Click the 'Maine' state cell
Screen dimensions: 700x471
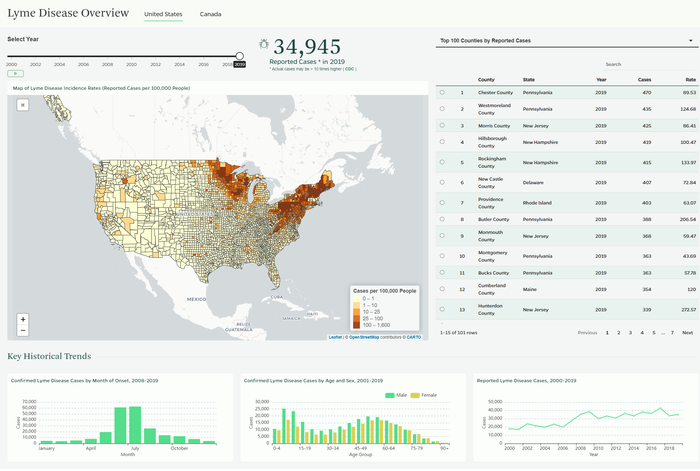529,289
